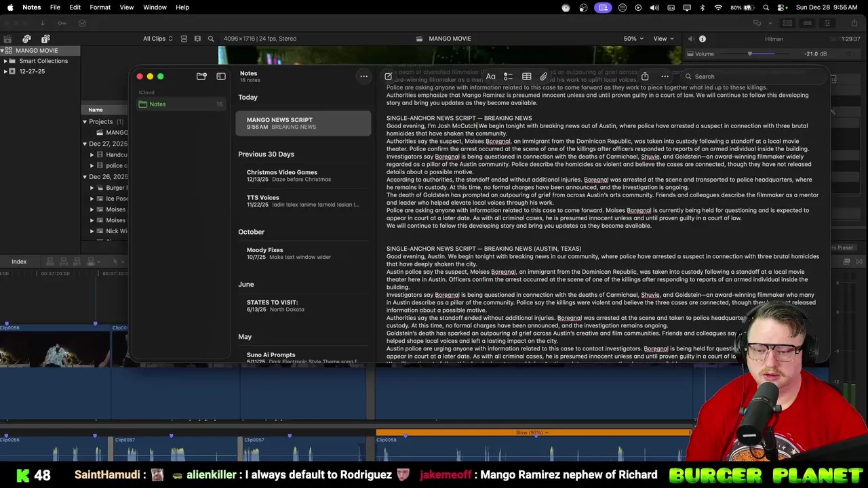Open the notes list ellipsis menu

[x=363, y=77]
